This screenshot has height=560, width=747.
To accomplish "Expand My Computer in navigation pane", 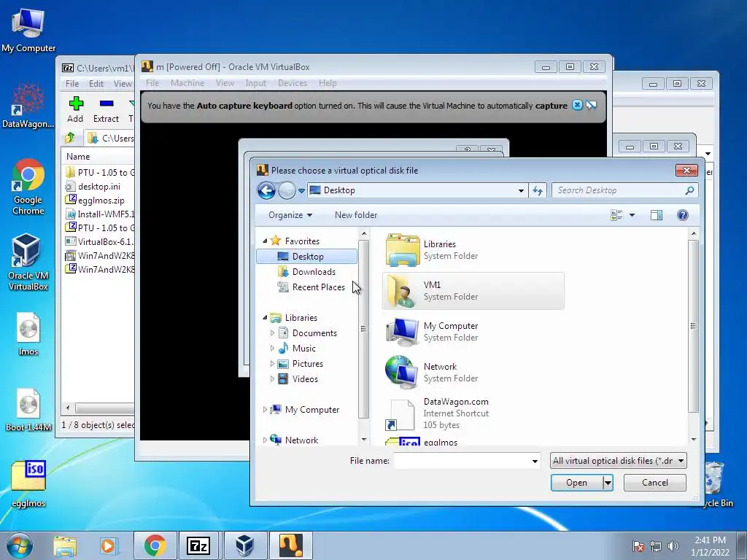I will [x=265, y=410].
